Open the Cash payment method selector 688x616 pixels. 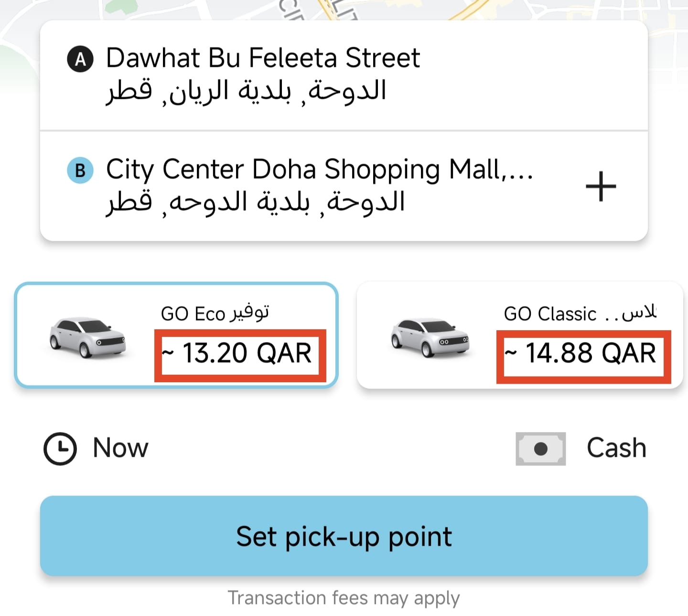[x=616, y=448]
